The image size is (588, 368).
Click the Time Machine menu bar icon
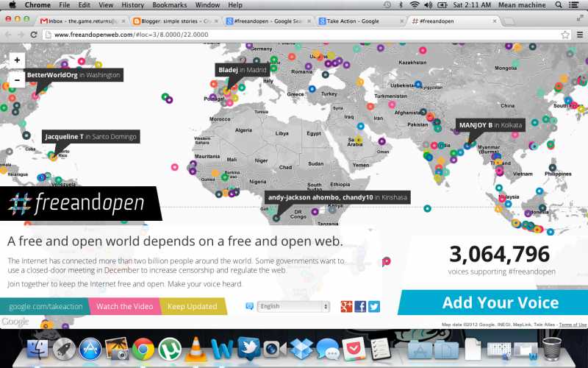(x=387, y=5)
